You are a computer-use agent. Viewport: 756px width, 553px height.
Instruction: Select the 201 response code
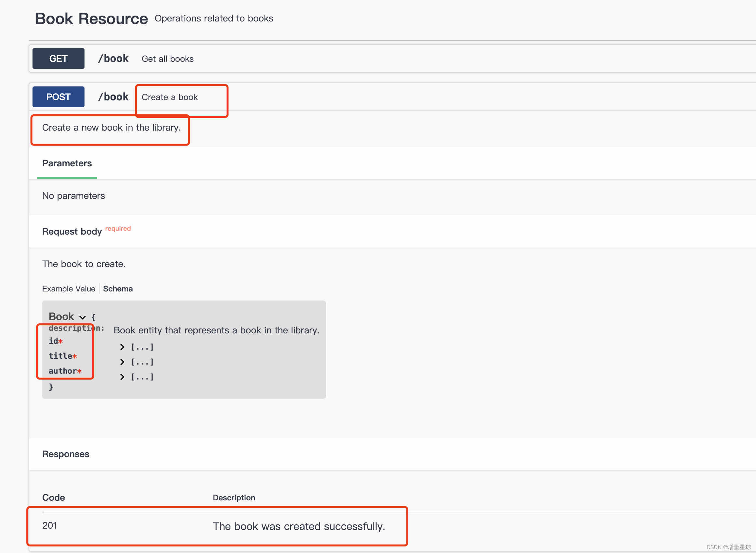49,526
